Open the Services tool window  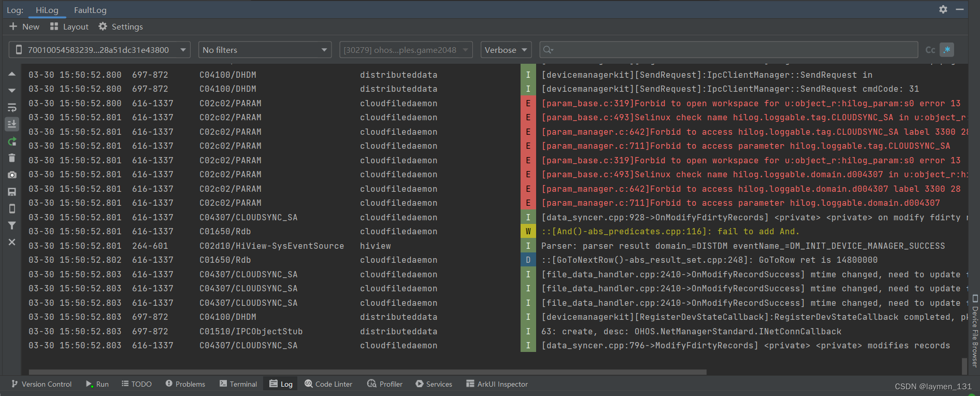434,384
